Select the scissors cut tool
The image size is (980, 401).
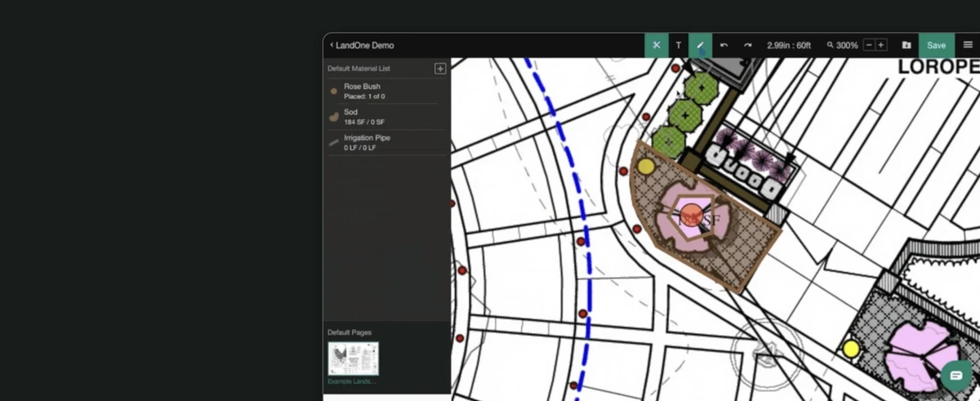656,45
